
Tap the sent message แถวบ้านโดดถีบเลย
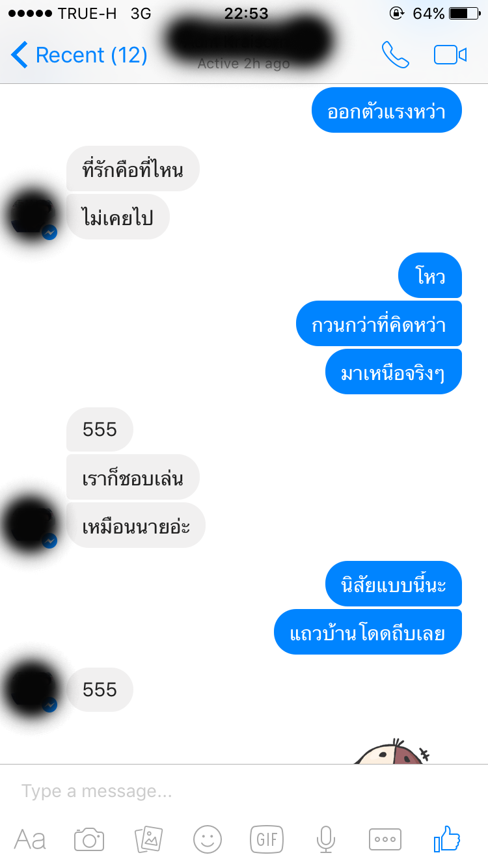368,632
